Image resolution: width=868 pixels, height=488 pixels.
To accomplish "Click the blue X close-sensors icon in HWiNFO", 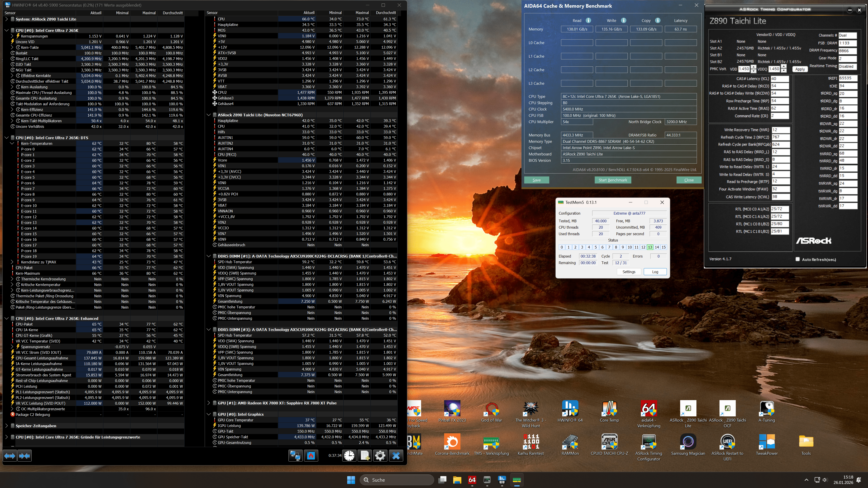I will point(396,456).
